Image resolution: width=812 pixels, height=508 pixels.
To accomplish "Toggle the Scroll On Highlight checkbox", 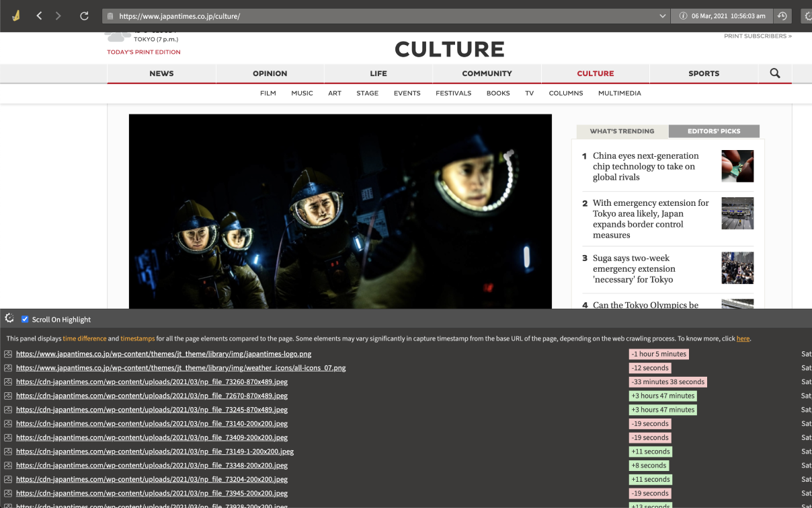I will [x=25, y=319].
